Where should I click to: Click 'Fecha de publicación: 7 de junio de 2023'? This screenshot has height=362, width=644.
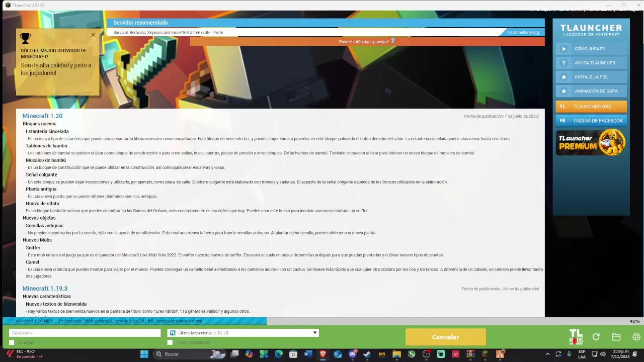(501, 116)
